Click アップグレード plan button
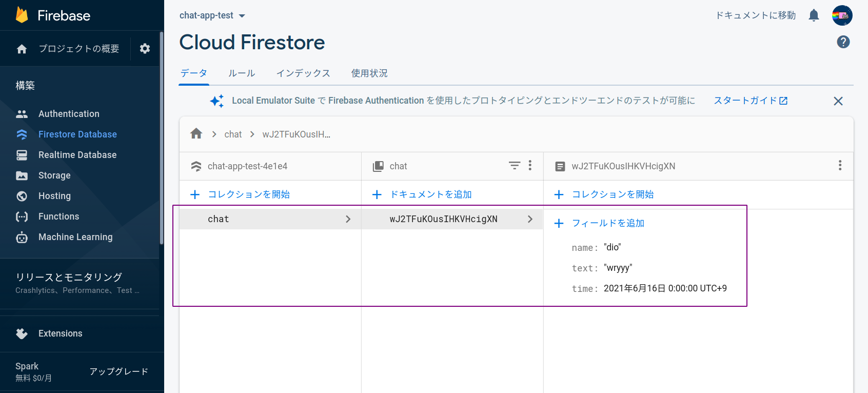 (119, 371)
